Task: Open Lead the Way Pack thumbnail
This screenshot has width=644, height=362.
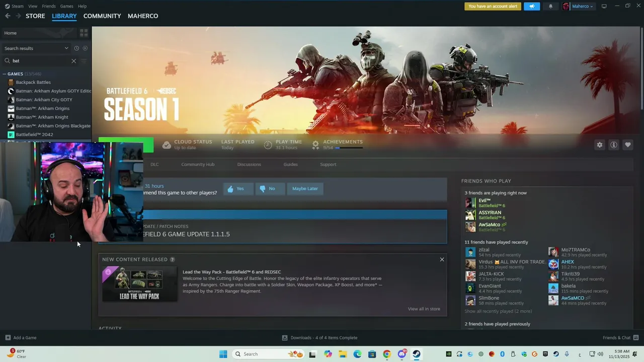Action: click(x=139, y=284)
